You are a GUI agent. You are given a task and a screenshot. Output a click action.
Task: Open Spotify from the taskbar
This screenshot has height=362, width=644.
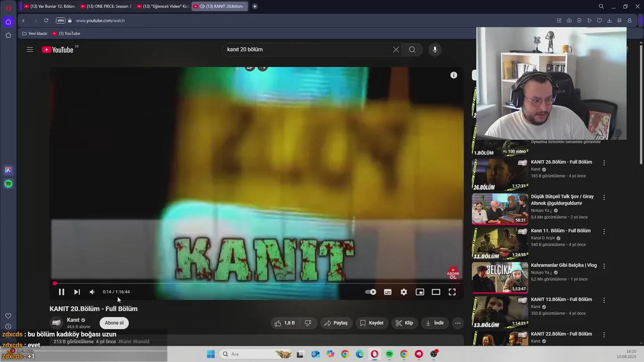(389, 354)
